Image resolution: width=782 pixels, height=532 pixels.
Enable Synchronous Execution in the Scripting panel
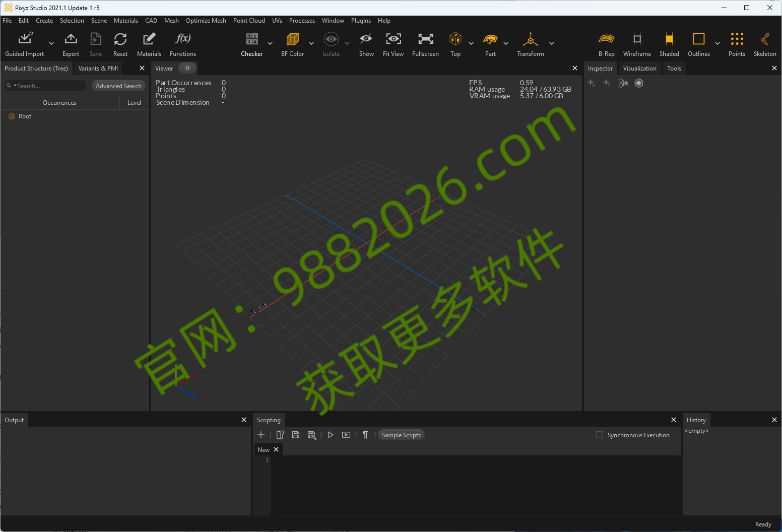(x=600, y=435)
